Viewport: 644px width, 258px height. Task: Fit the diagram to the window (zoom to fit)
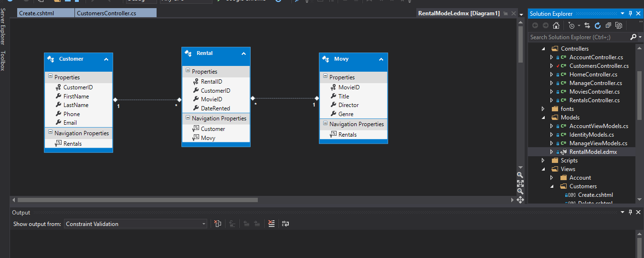coord(520,183)
